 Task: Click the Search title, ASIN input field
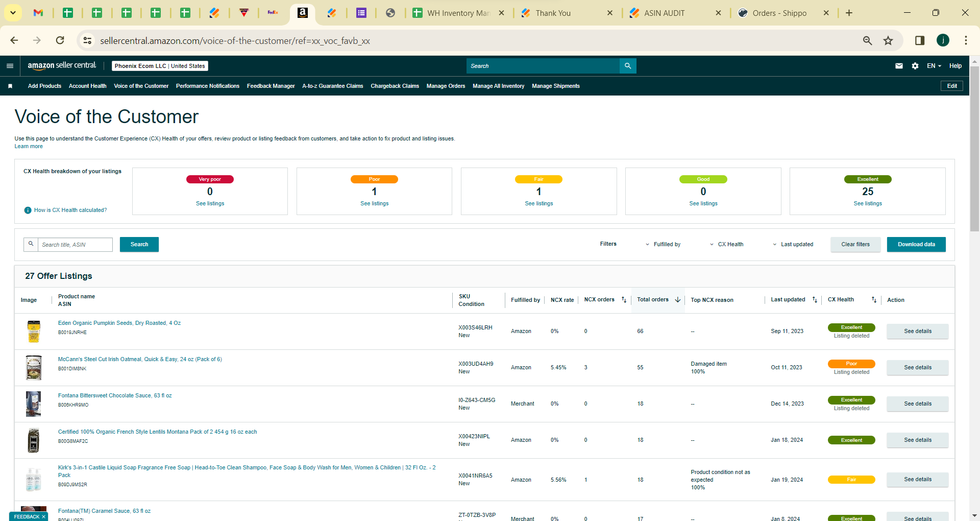click(x=75, y=245)
